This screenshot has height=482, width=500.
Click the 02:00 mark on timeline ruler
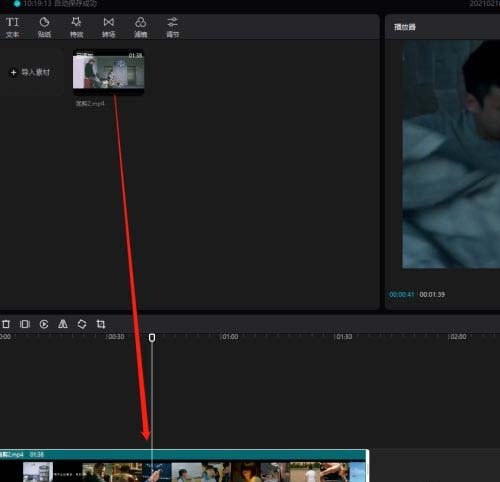[x=458, y=337]
